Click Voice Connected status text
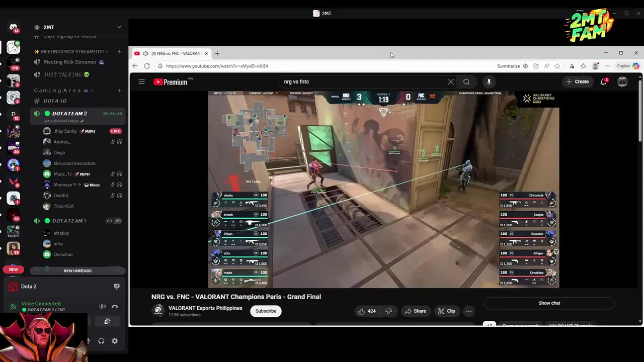The height and width of the screenshot is (362, 644). (41, 303)
